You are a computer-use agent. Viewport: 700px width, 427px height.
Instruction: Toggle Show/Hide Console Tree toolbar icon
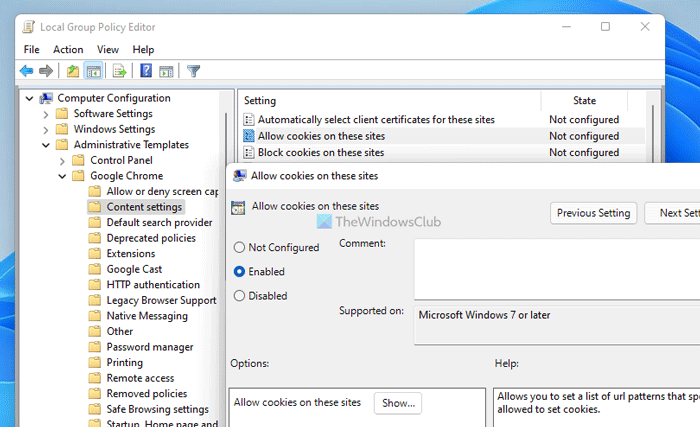(93, 71)
